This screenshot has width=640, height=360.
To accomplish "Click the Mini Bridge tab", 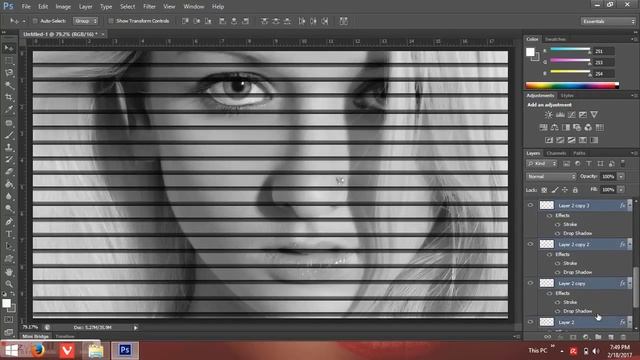I will tap(36, 337).
